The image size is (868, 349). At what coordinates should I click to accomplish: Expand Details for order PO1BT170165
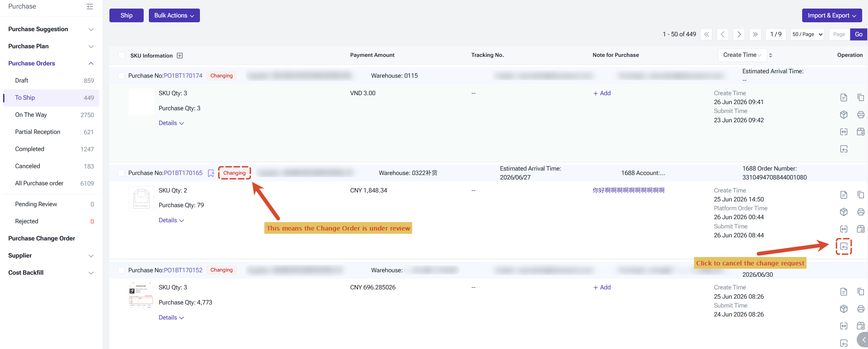tap(171, 220)
